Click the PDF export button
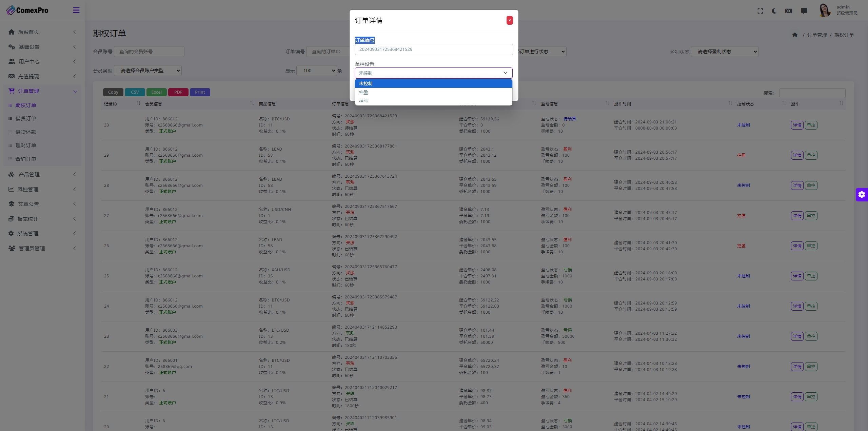 (x=178, y=92)
